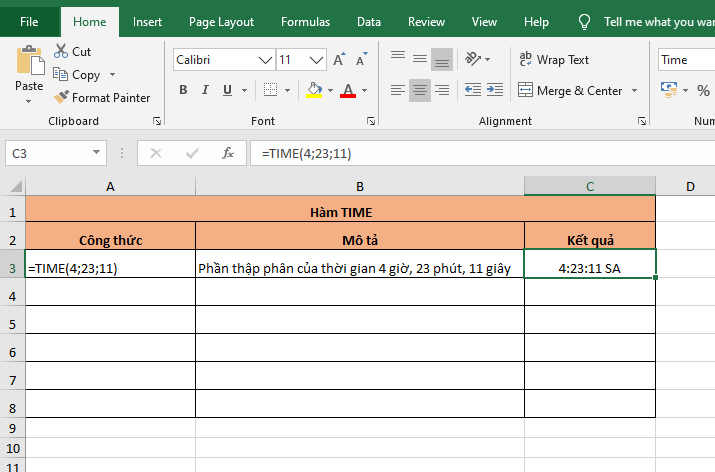Expand the font size dropdown
This screenshot has height=472, width=715.
click(x=317, y=60)
